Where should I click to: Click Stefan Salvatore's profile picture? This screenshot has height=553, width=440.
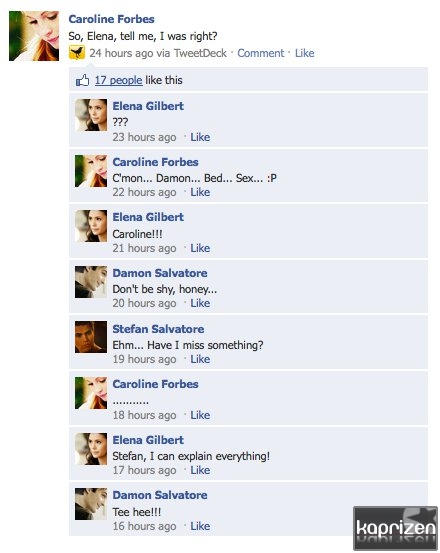[91, 337]
